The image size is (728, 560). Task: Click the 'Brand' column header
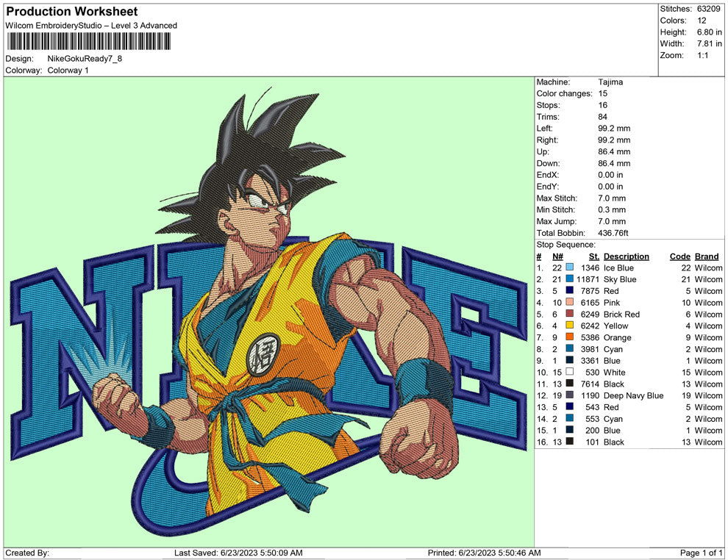pyautogui.click(x=707, y=256)
